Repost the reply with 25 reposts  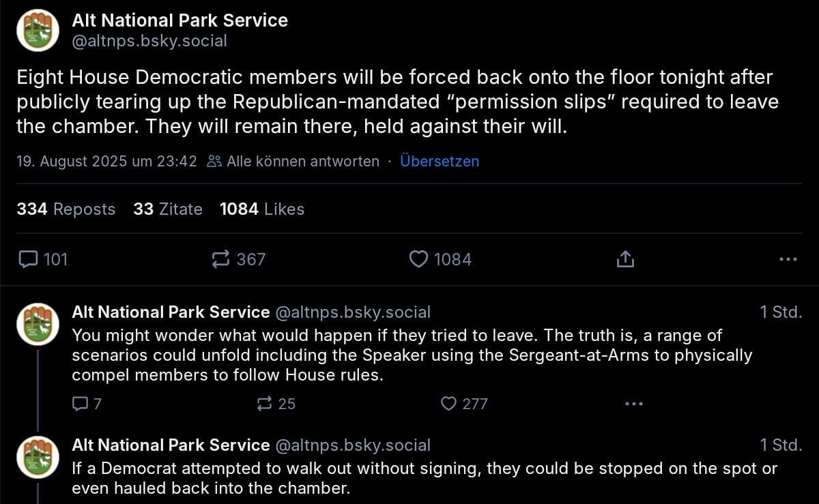264,404
